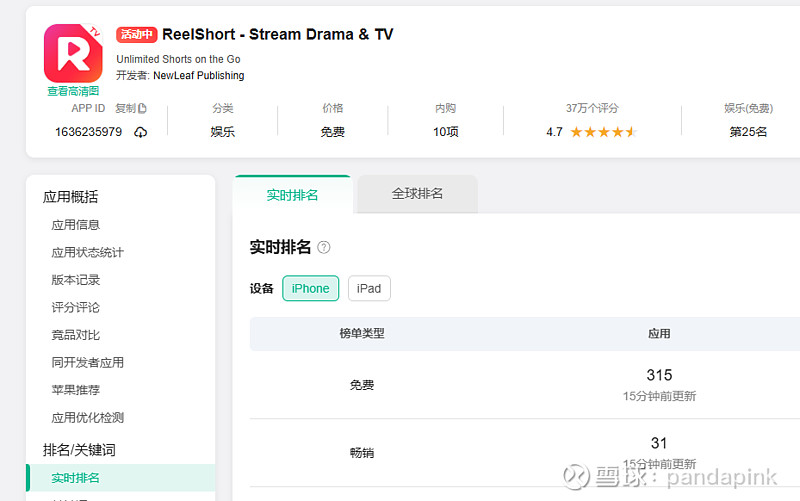Select iPhone device option

pyautogui.click(x=310, y=288)
